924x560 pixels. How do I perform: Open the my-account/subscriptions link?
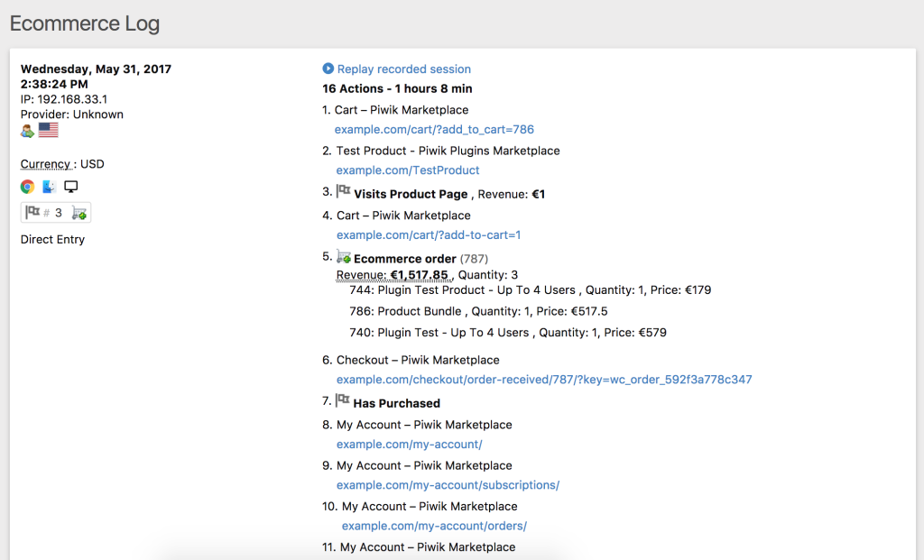pyautogui.click(x=448, y=485)
